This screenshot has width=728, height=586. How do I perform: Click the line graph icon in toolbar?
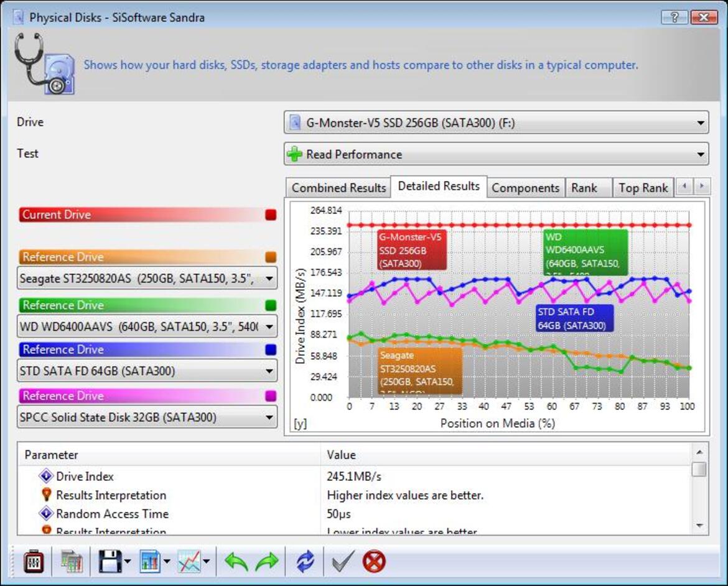pos(189,562)
